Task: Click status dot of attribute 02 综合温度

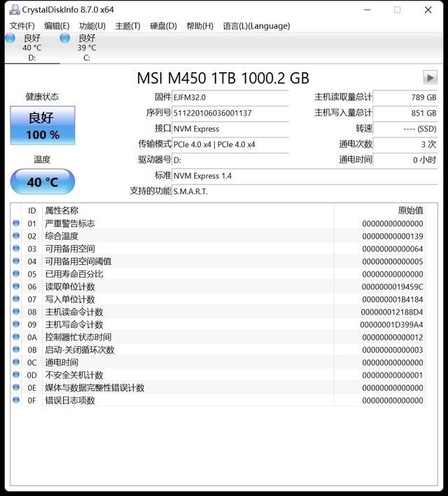Action: pos(16,236)
